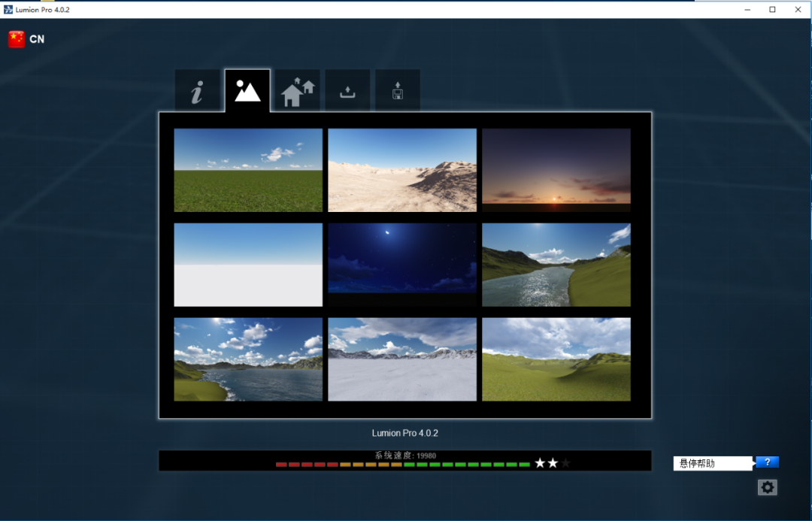This screenshot has width=812, height=521.
Task: Click the Chinese flag language icon
Action: pyautogui.click(x=17, y=39)
